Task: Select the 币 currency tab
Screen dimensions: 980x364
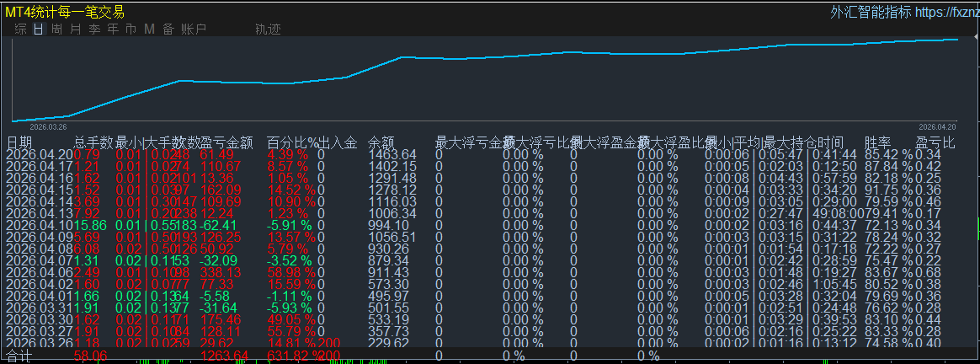Action: 131,29
